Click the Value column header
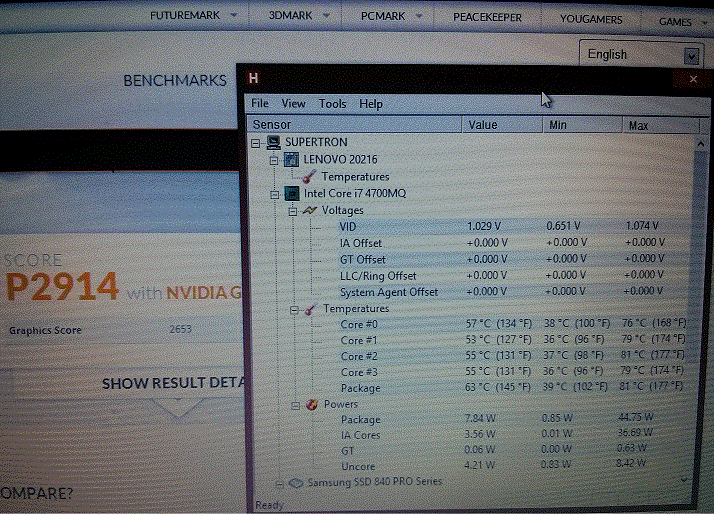The height and width of the screenshot is (514, 714). (x=502, y=125)
